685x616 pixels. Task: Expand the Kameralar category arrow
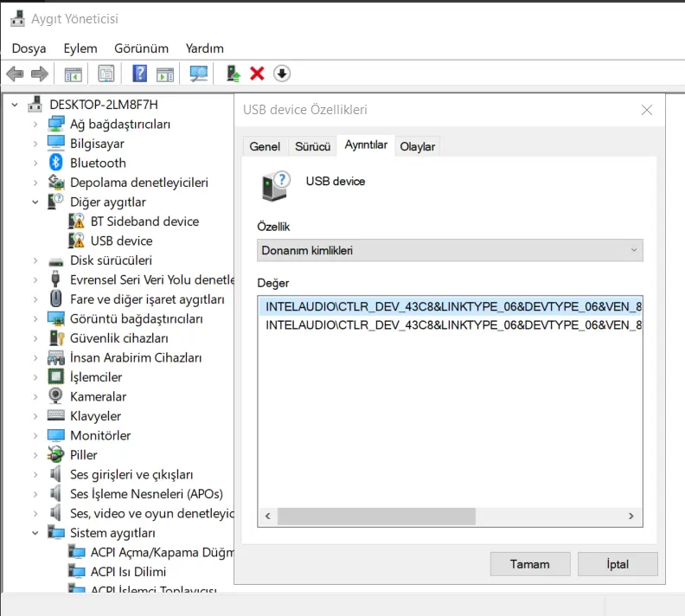pyautogui.click(x=35, y=396)
